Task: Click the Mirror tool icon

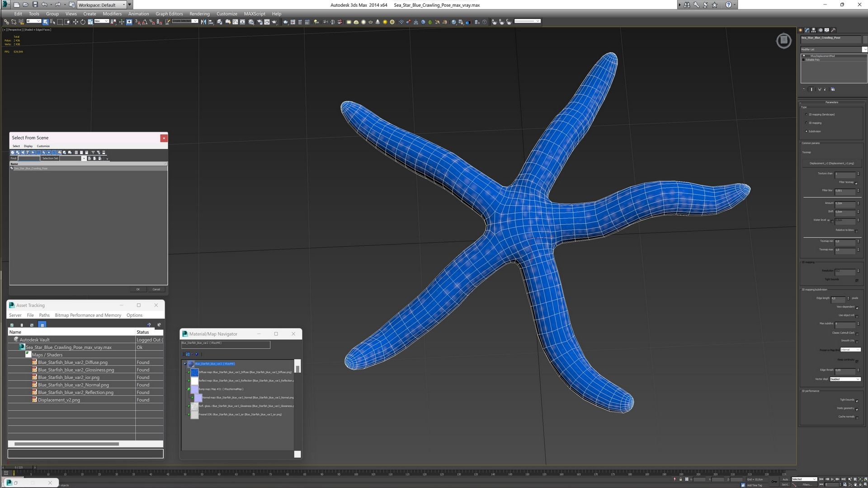Action: point(203,22)
